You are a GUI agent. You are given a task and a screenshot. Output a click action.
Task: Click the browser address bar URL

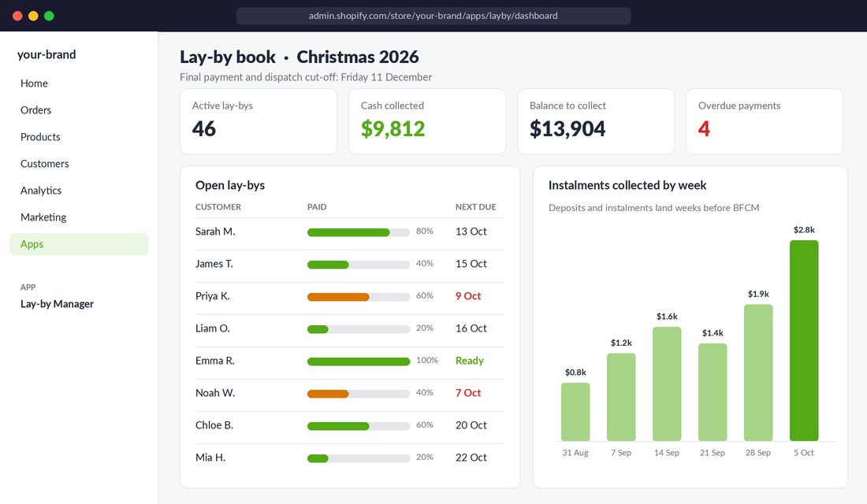point(433,16)
